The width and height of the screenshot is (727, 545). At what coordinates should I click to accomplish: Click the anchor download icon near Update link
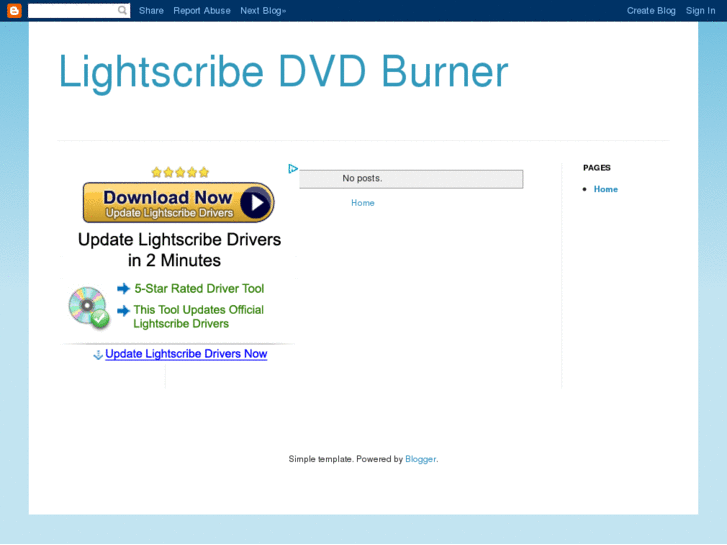click(x=98, y=355)
